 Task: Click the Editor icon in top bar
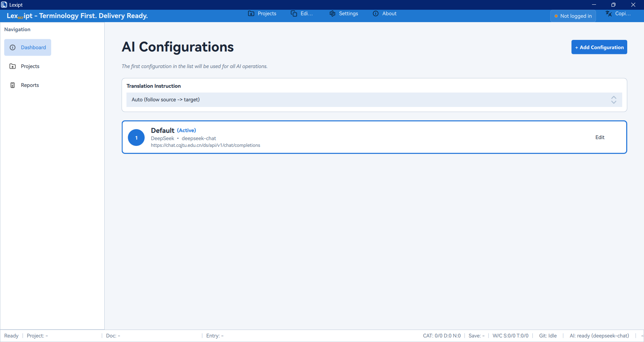[294, 14]
